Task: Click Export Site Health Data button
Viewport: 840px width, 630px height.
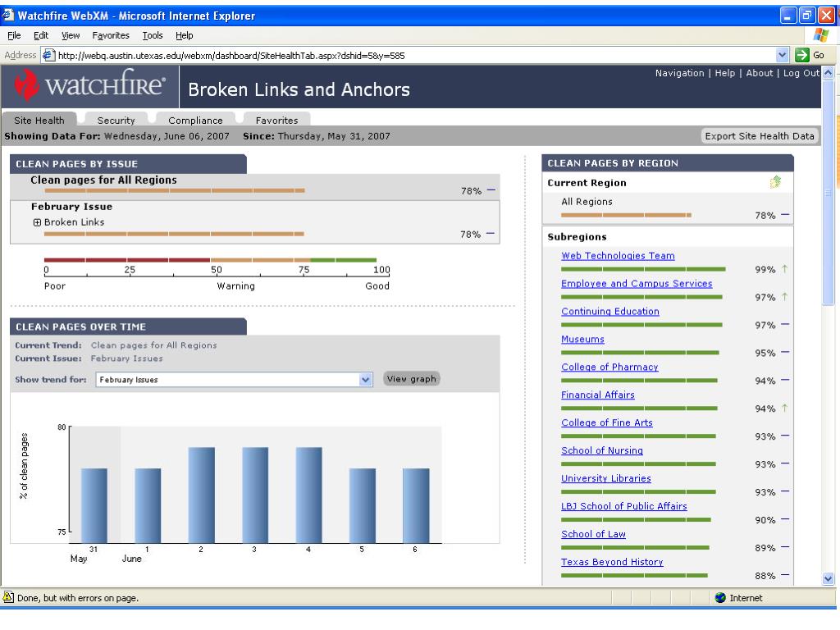Action: (x=759, y=136)
